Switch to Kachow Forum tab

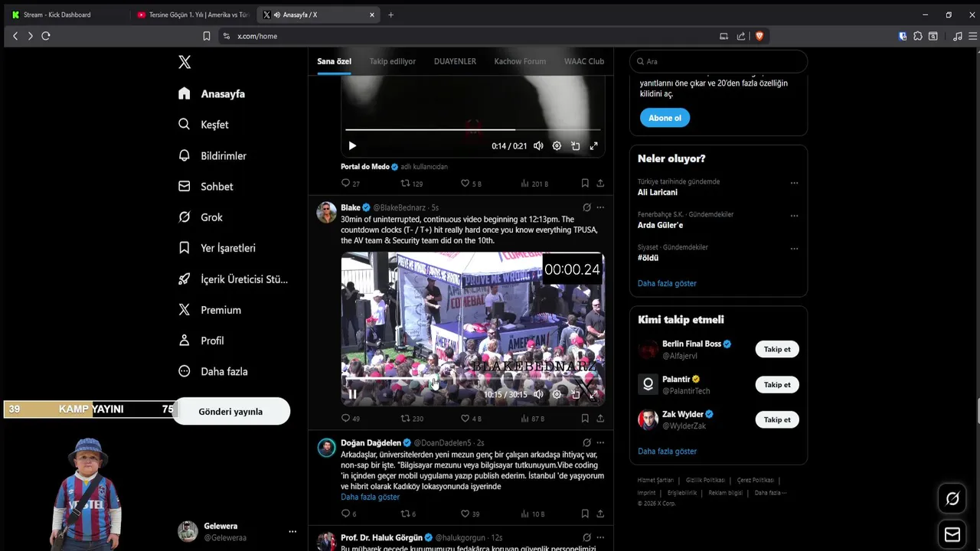[x=520, y=61]
